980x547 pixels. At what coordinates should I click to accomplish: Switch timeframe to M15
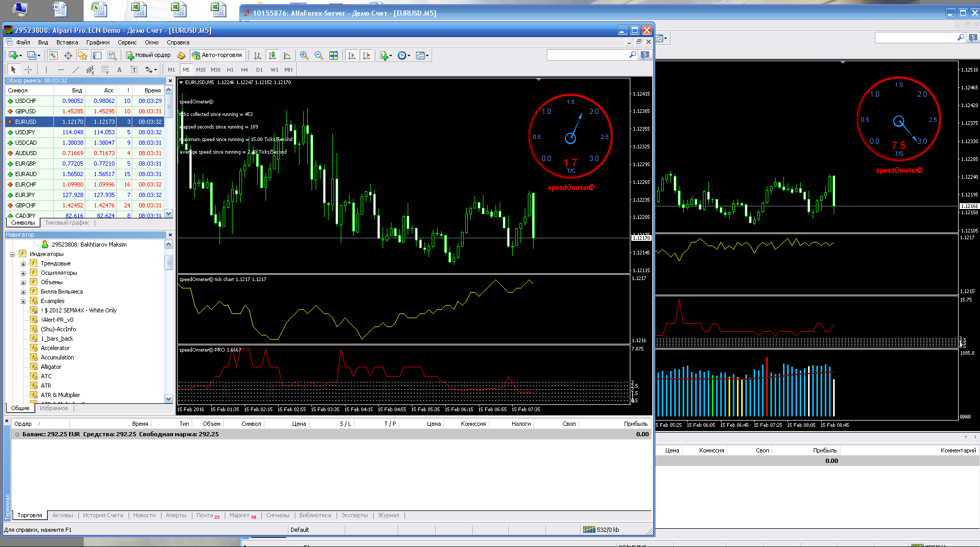201,69
